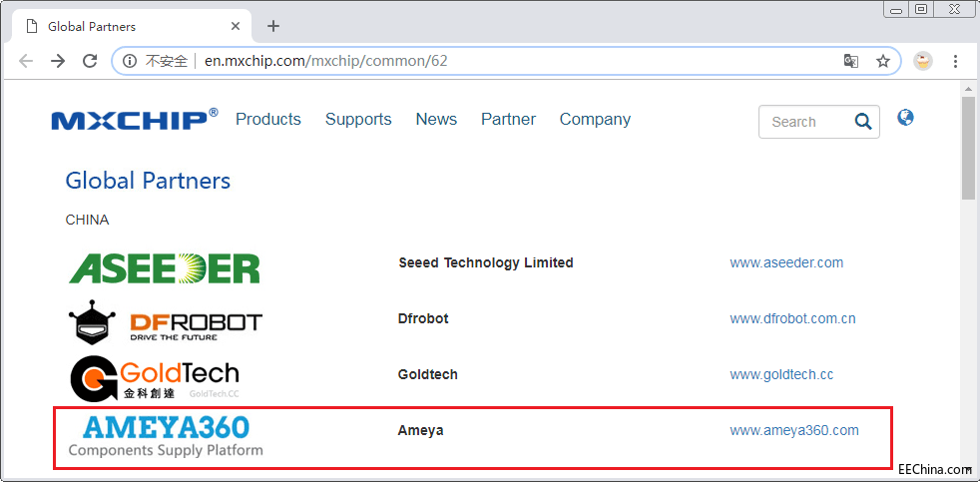
Task: Open the Chrome profile avatar
Action: point(923,61)
